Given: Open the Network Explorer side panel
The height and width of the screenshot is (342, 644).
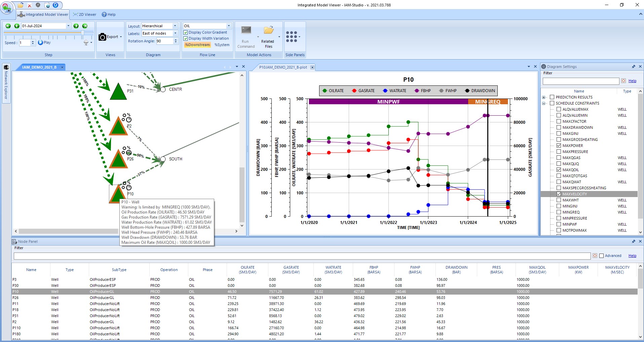Looking at the screenshot, I should coord(6,83).
